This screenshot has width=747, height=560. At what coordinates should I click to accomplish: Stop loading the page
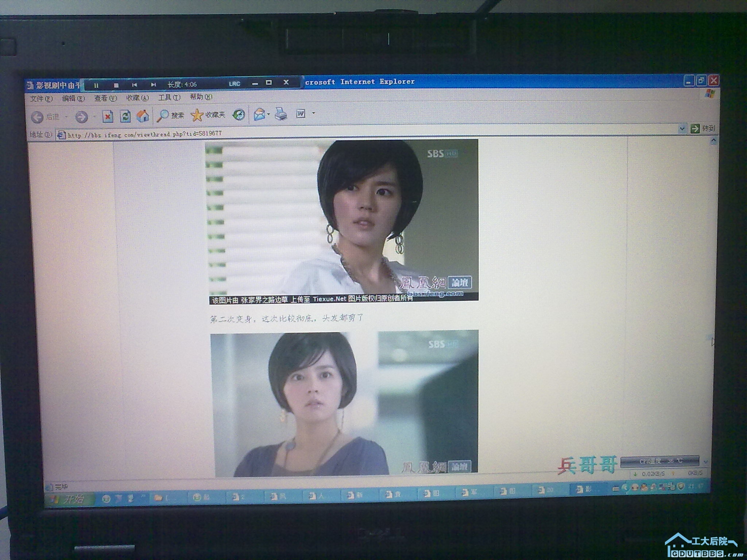[x=108, y=116]
